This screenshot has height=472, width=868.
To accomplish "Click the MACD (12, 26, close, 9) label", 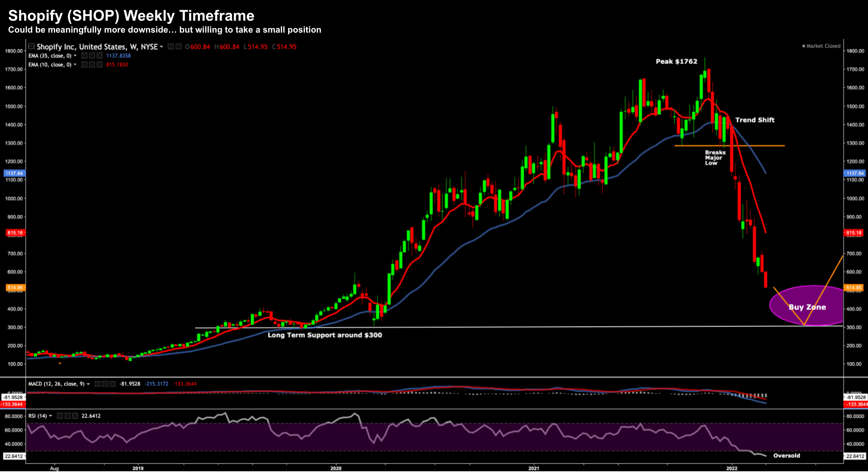I will tap(56, 384).
